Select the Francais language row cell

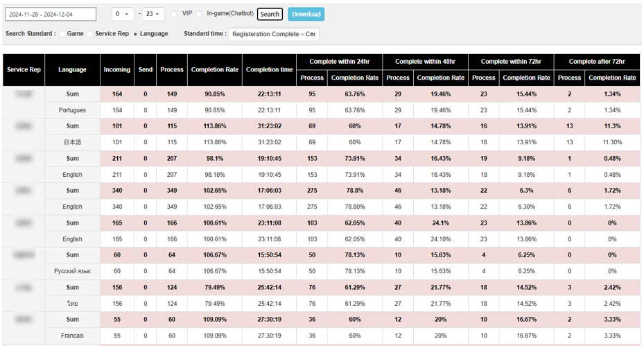pyautogui.click(x=72, y=336)
